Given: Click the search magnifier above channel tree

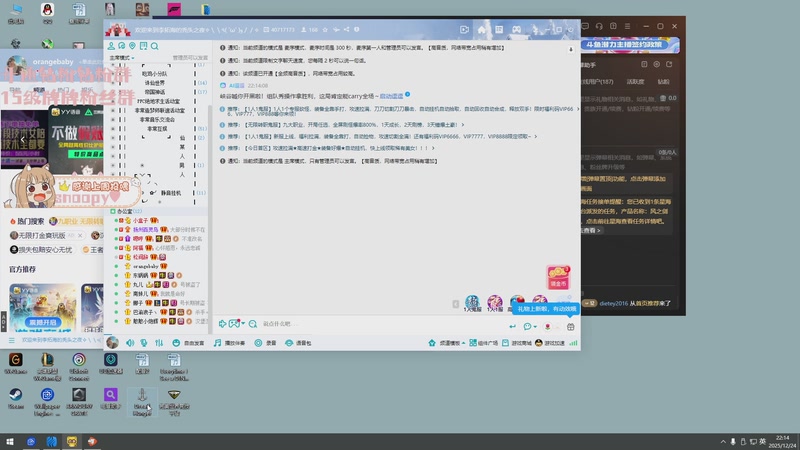Looking at the screenshot, I should [x=155, y=46].
